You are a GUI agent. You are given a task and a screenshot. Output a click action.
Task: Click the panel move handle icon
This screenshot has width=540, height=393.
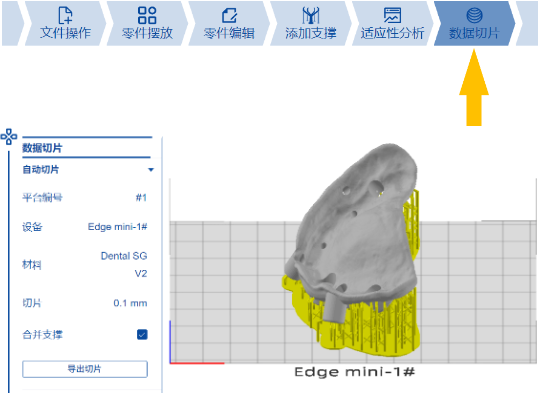(9, 137)
